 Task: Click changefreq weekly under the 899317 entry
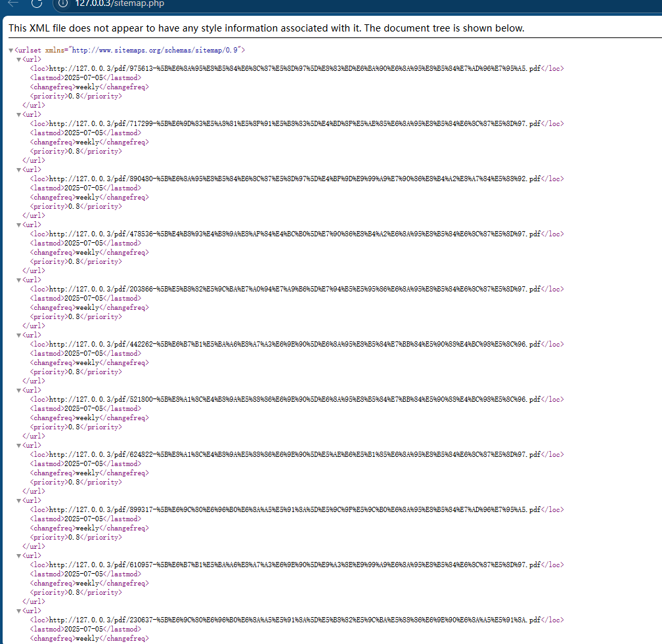click(89, 528)
